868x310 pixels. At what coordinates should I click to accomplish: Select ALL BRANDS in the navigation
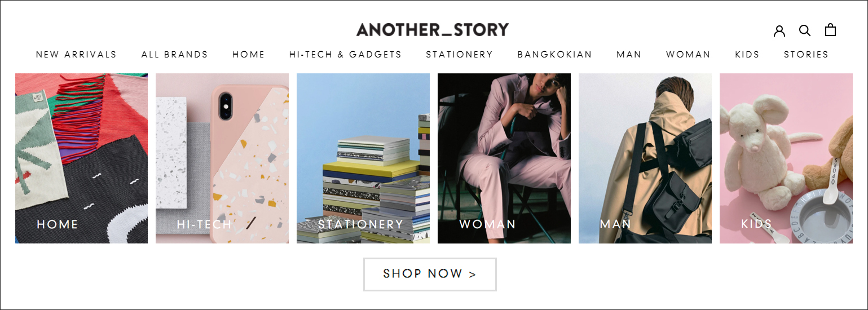(175, 55)
